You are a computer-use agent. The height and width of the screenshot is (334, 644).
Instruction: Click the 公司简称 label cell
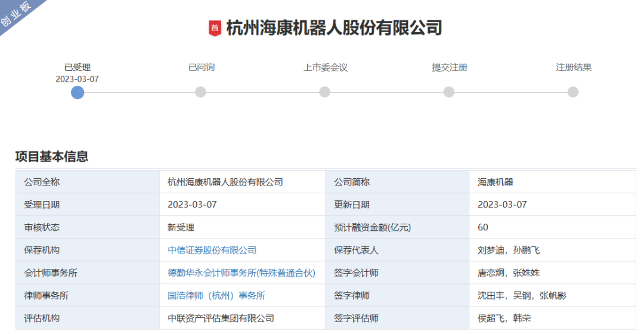(397, 182)
